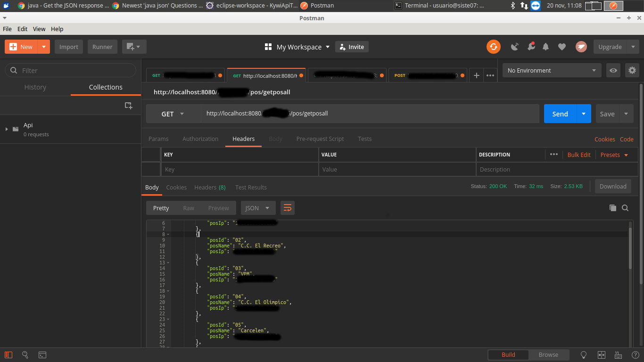Toggle line wrap for response body

point(288,208)
